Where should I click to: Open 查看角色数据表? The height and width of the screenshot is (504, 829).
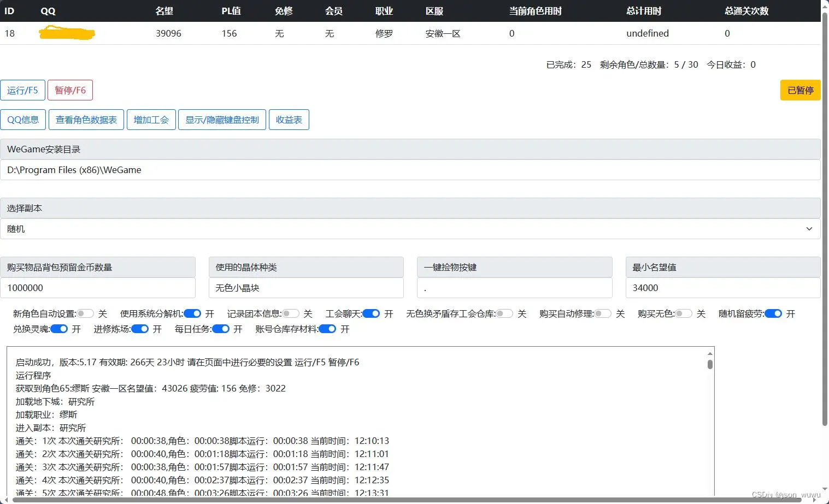coord(86,120)
